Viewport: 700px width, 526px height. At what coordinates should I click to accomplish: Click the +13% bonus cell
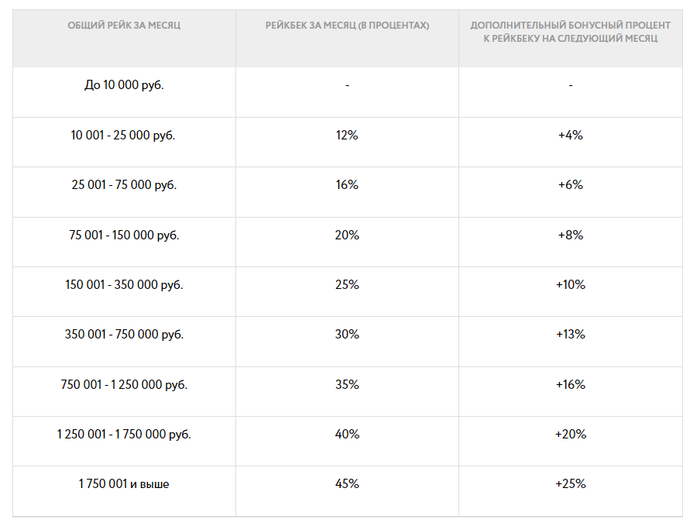tap(570, 334)
